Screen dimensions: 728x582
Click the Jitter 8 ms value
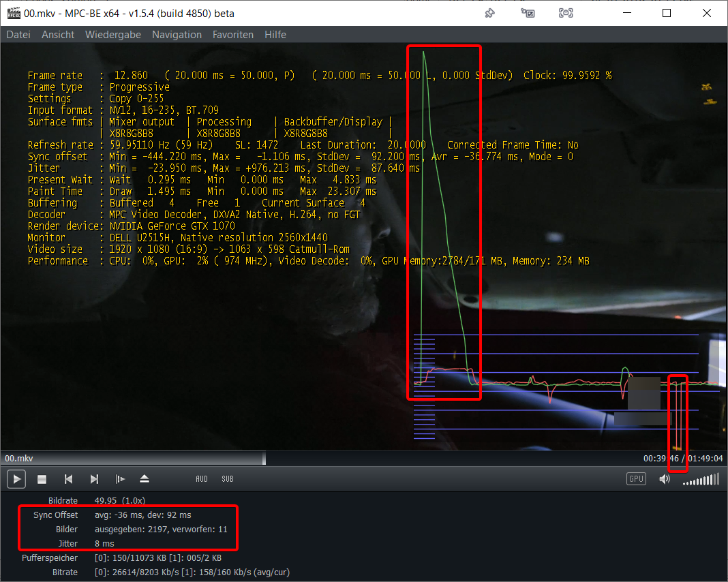click(x=104, y=543)
